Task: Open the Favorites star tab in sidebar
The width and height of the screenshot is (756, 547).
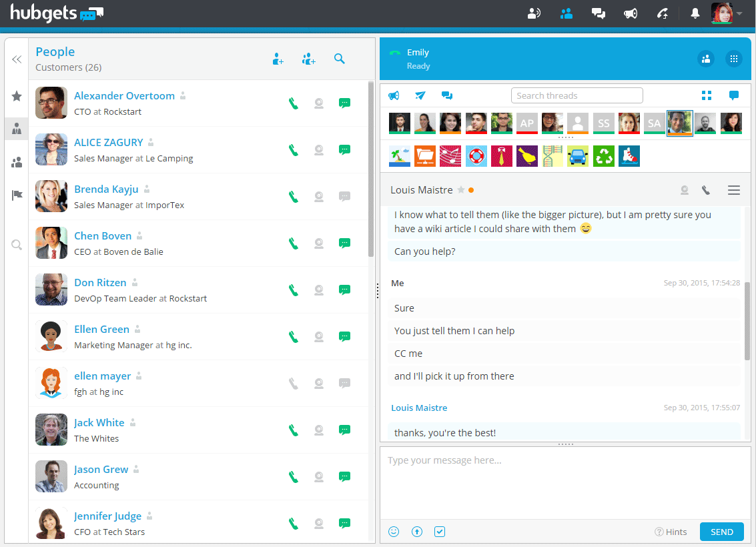Action: tap(17, 96)
